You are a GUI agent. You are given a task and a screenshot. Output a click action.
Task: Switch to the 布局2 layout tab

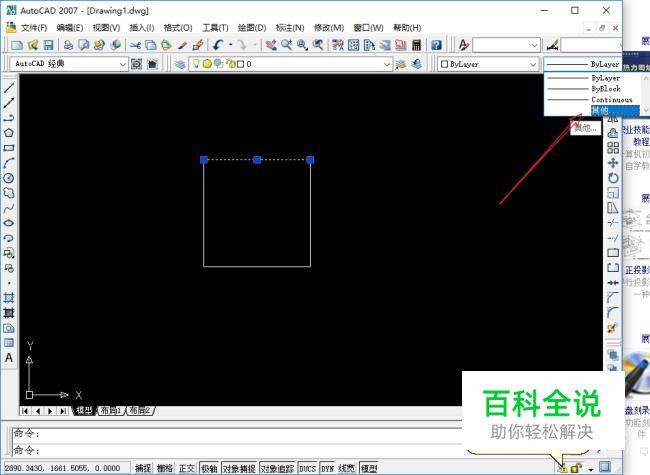(140, 410)
